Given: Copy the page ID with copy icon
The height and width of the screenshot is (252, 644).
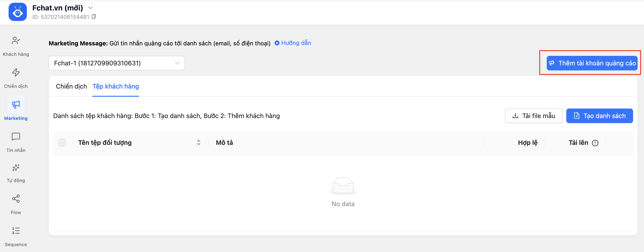Looking at the screenshot, I should pyautogui.click(x=94, y=17).
